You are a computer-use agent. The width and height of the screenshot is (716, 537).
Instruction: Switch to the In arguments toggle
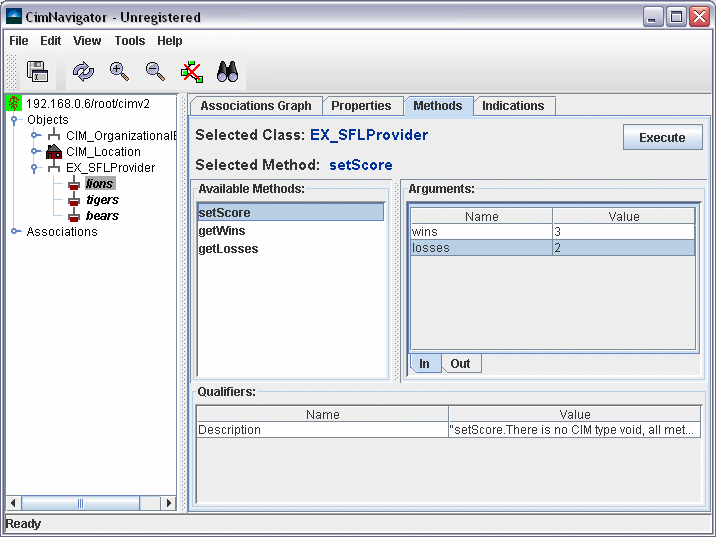pyautogui.click(x=424, y=364)
